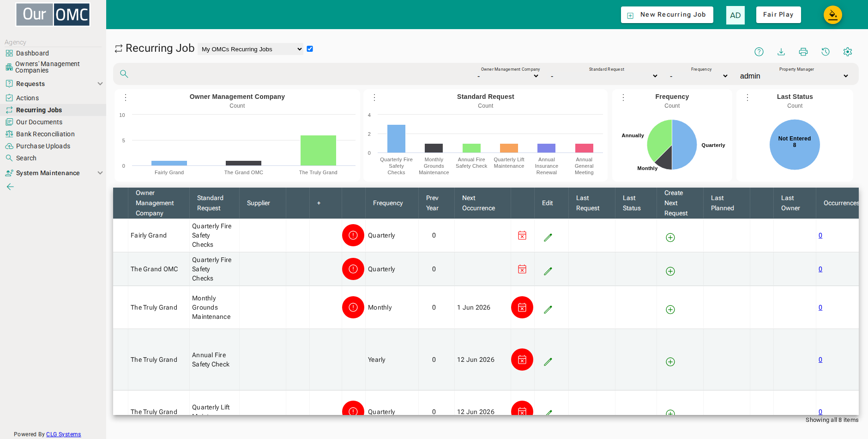
Task: Click edit pencil for Monthly Grounds Maintenance row
Action: click(548, 310)
